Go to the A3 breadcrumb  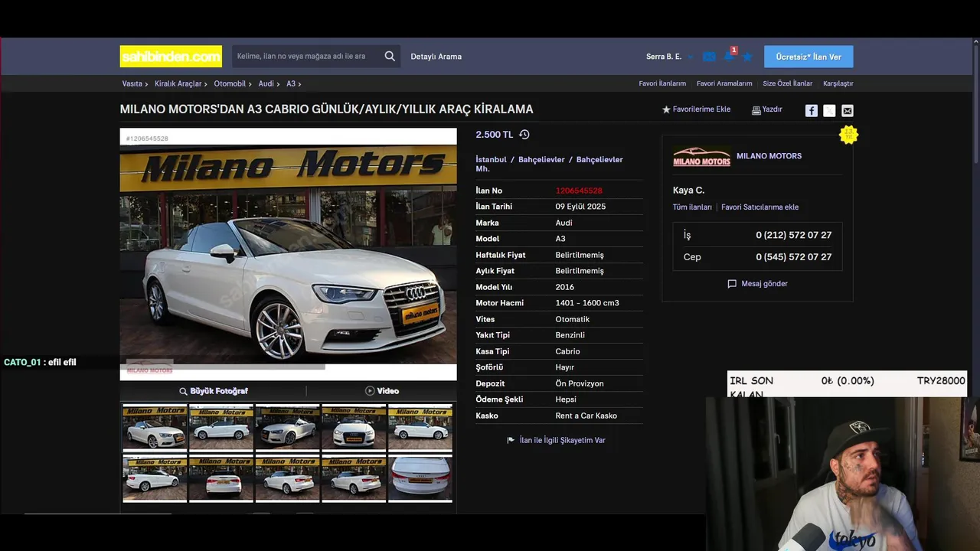pos(291,83)
